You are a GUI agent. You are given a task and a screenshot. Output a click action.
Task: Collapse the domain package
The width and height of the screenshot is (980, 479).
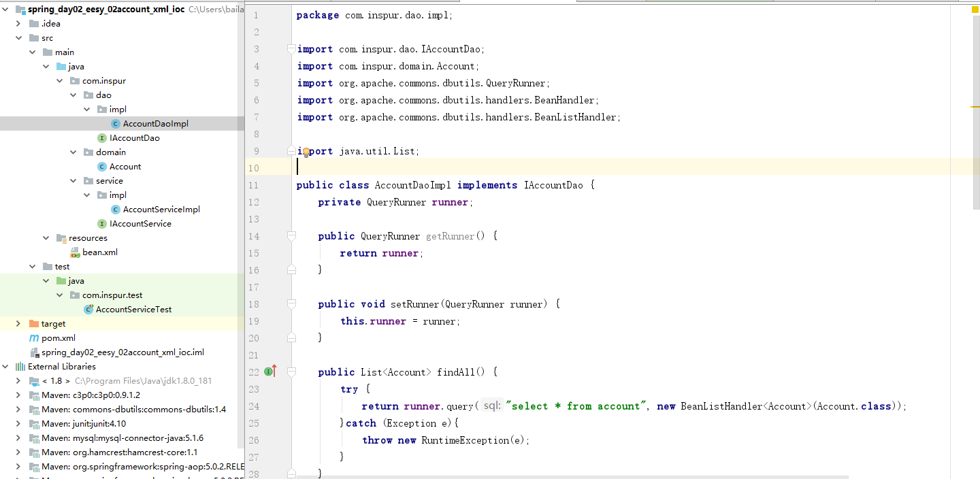click(x=73, y=152)
